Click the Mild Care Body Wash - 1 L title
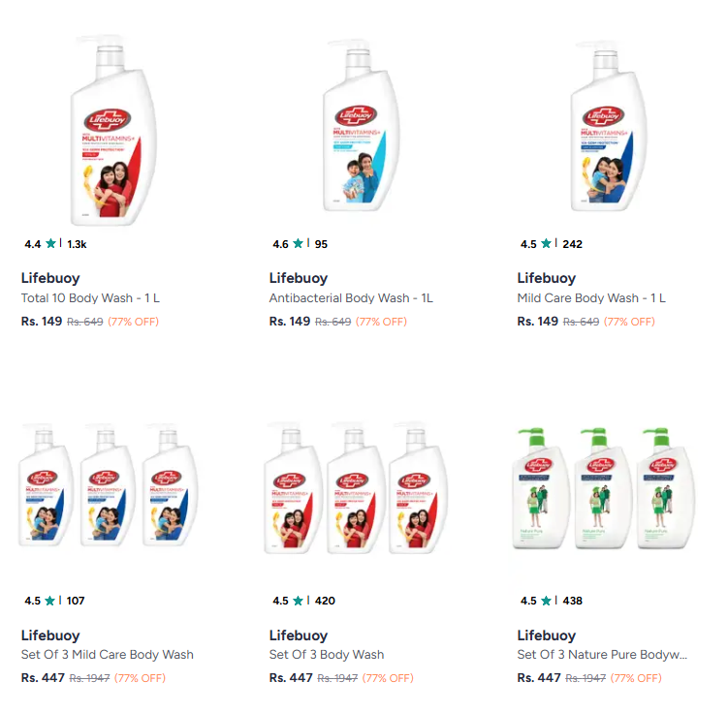 tap(591, 298)
